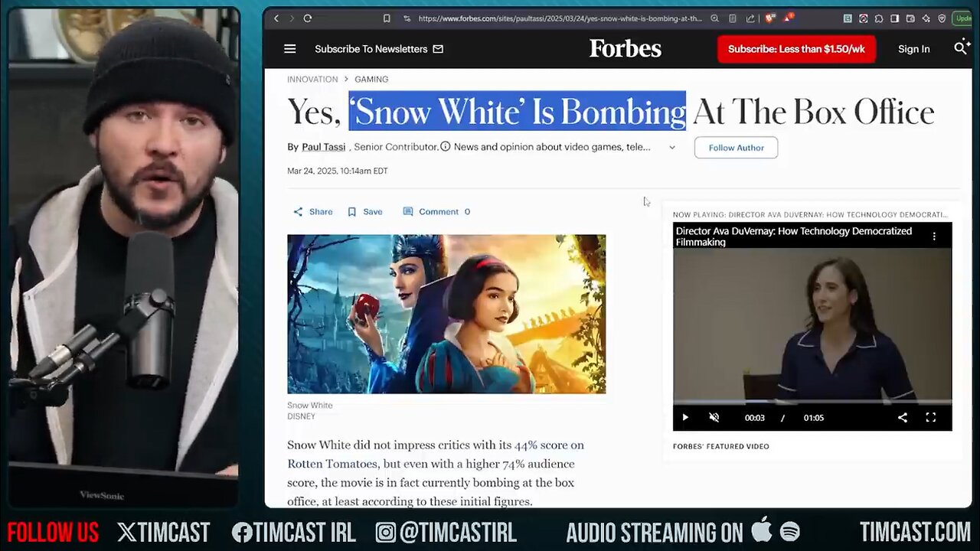Viewport: 980px width, 551px height.
Task: Go back using browser back arrow
Action: (x=276, y=18)
